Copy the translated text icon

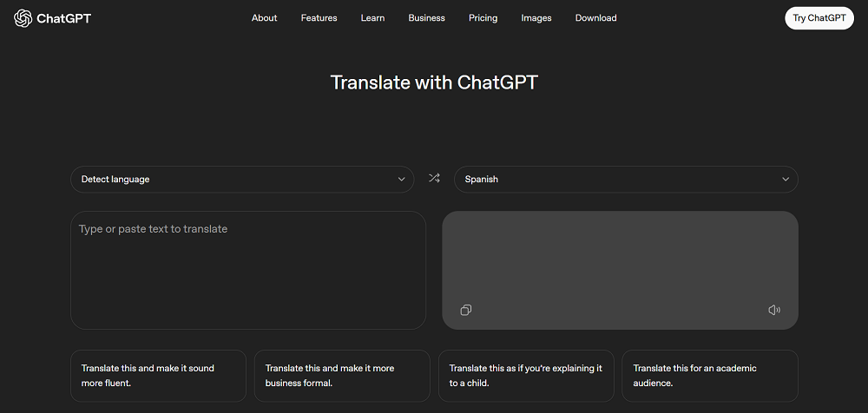[466, 310]
